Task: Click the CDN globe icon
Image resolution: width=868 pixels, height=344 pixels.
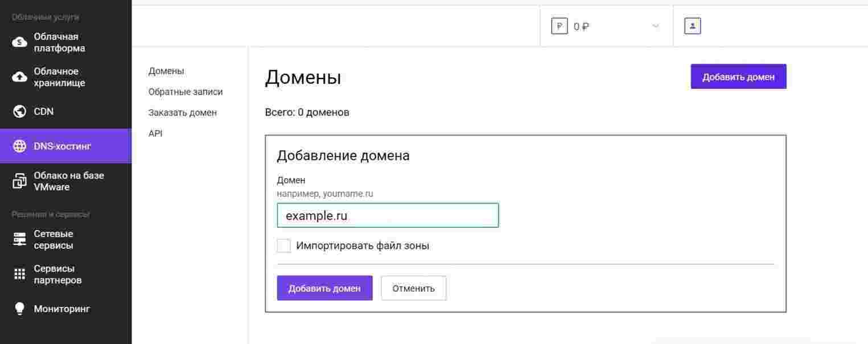Action: tap(20, 112)
